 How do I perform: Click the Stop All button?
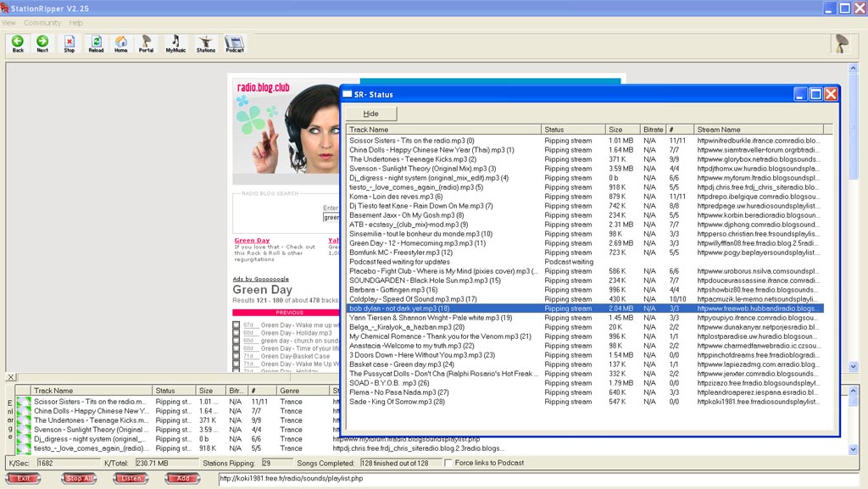click(79, 479)
